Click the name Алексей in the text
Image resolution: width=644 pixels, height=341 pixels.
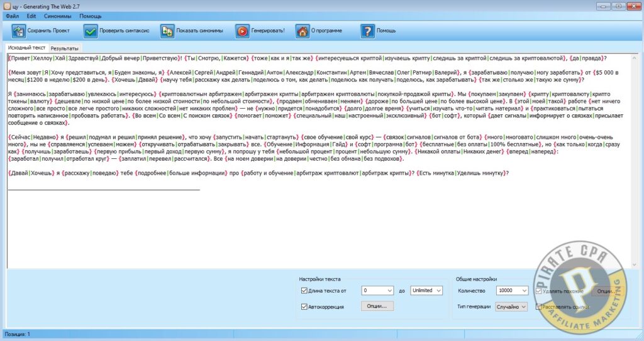coord(180,73)
